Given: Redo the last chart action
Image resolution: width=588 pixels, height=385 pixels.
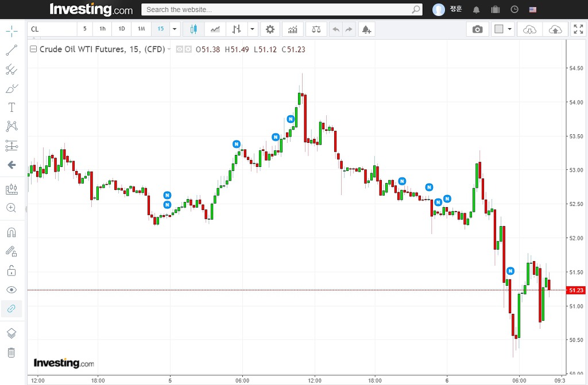Looking at the screenshot, I should [x=349, y=29].
